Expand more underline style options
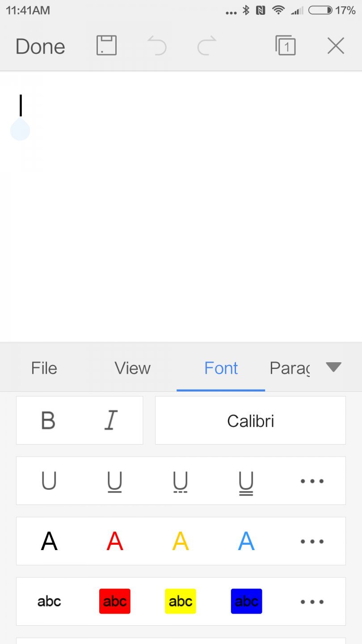The width and height of the screenshot is (362, 644). click(311, 481)
